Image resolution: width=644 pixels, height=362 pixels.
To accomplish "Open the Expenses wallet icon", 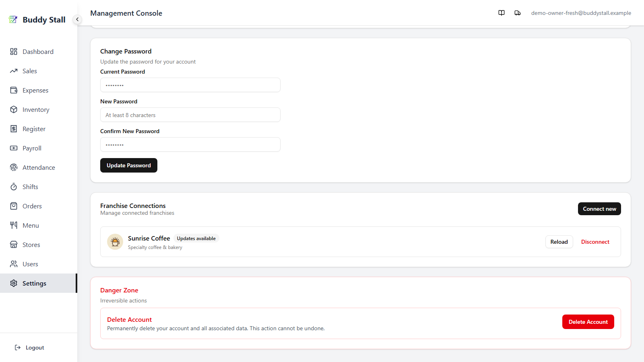I will [14, 90].
